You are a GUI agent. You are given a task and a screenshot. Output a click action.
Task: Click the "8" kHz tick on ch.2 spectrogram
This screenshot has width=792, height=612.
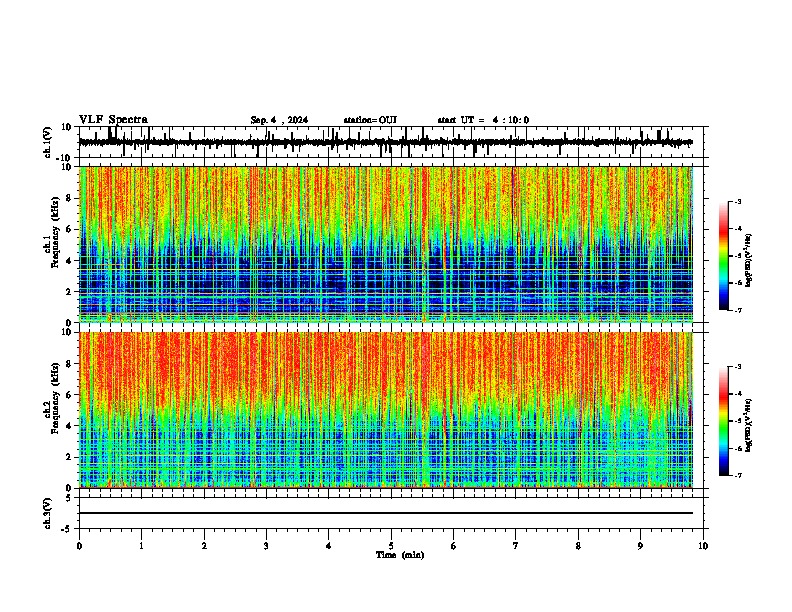coord(70,364)
